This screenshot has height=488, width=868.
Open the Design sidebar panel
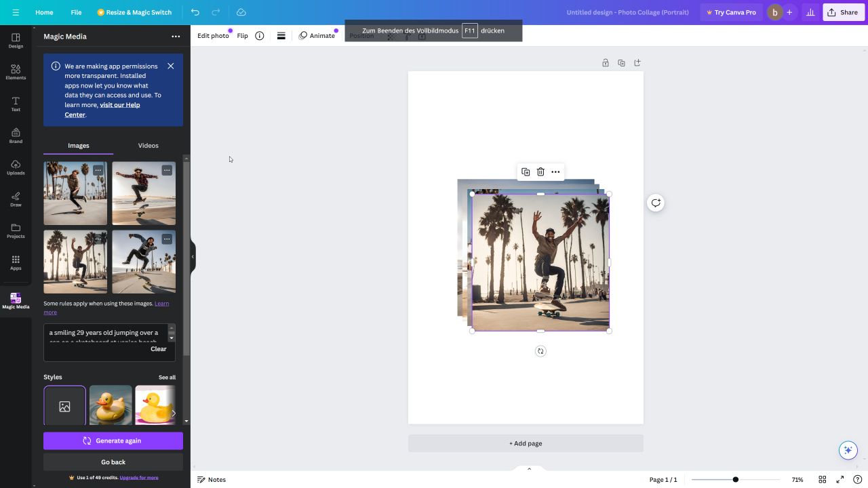pyautogui.click(x=16, y=41)
